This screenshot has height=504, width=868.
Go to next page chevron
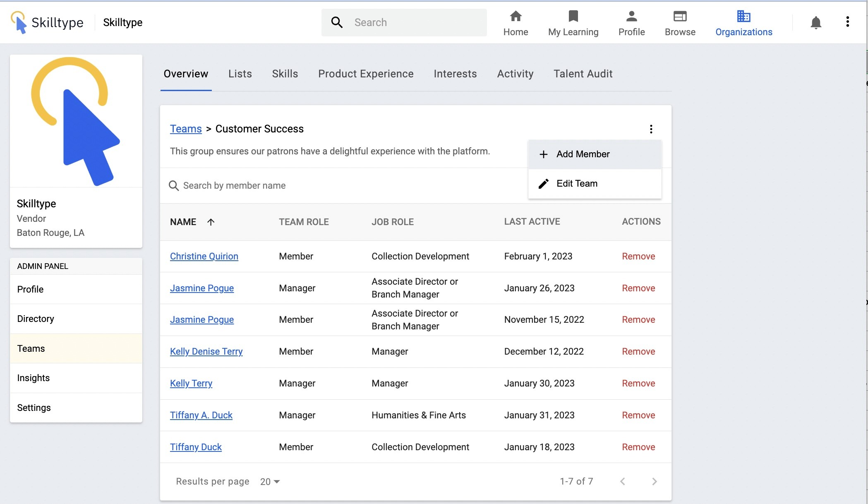pos(654,482)
